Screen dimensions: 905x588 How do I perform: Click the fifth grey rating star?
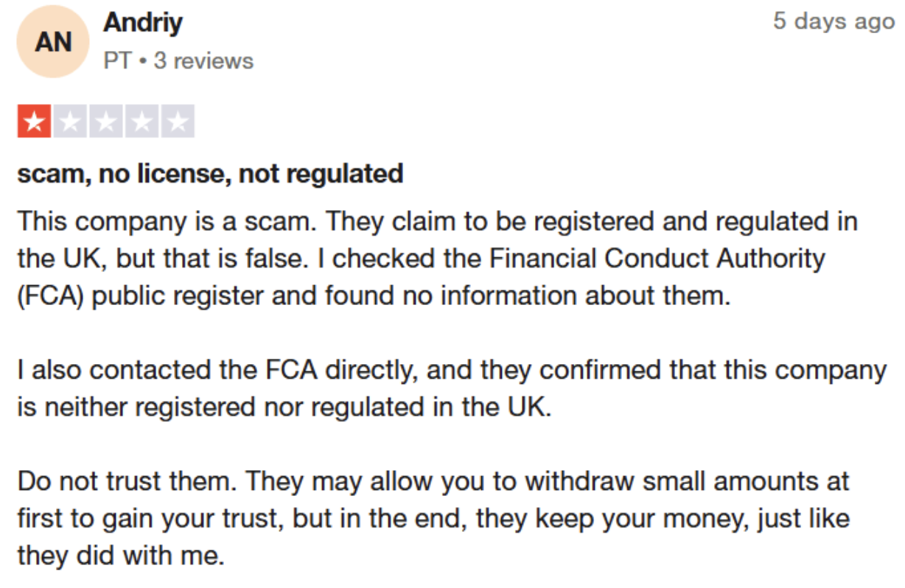tap(178, 122)
